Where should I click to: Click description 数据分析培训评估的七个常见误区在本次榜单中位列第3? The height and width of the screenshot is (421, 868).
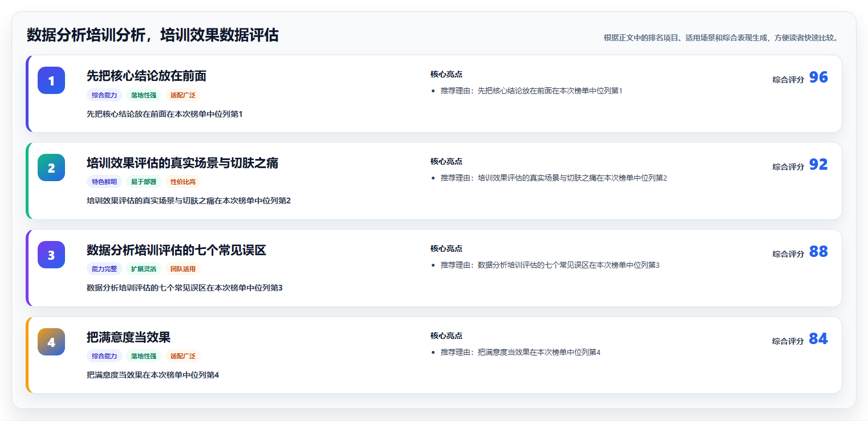[185, 288]
